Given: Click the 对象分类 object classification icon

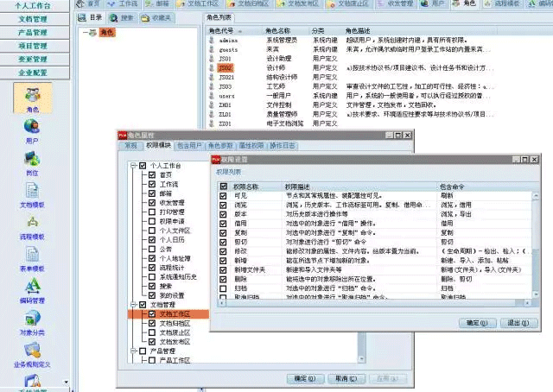Looking at the screenshot, I should pyautogui.click(x=32, y=321).
